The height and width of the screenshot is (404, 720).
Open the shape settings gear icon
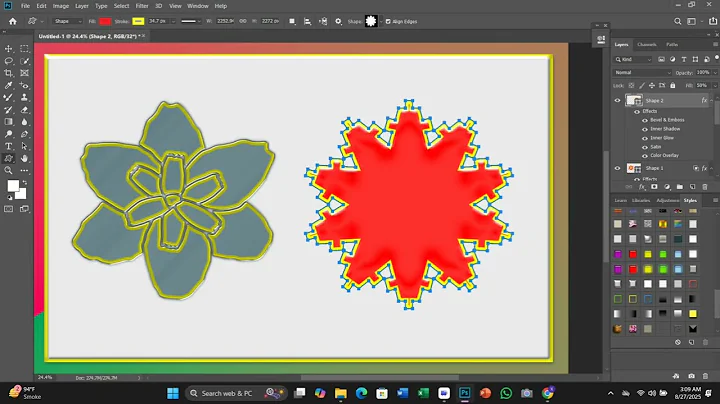coord(338,22)
